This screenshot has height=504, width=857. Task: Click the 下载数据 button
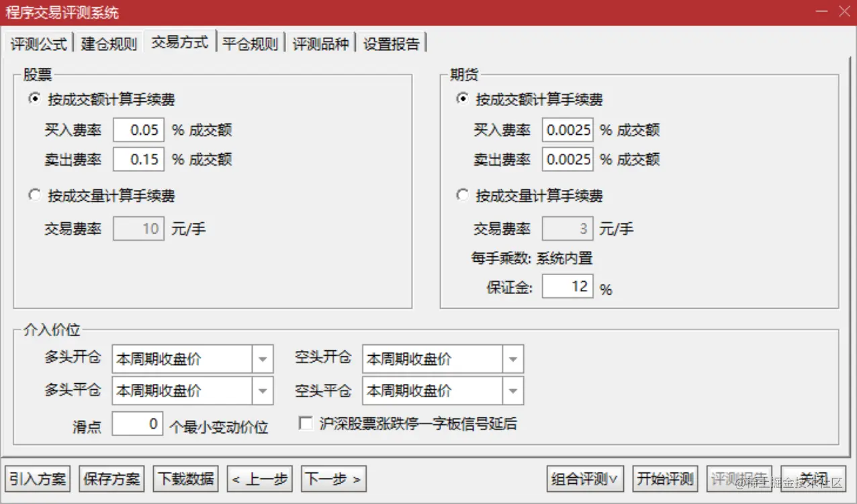[186, 478]
